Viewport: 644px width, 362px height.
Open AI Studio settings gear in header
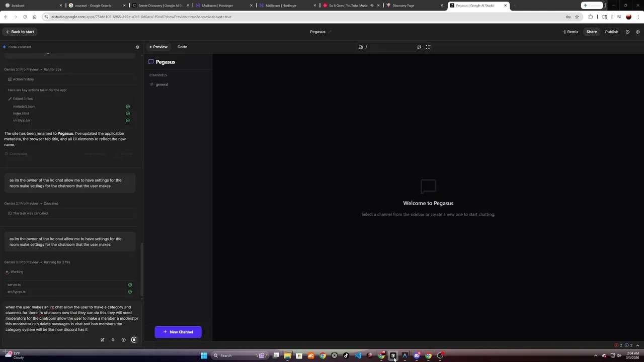(637, 32)
